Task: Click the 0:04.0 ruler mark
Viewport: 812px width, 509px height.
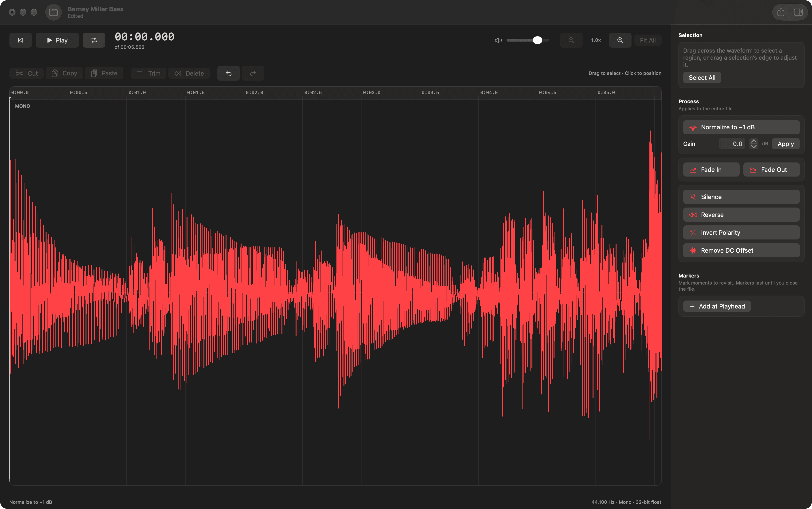Action: [x=489, y=93]
